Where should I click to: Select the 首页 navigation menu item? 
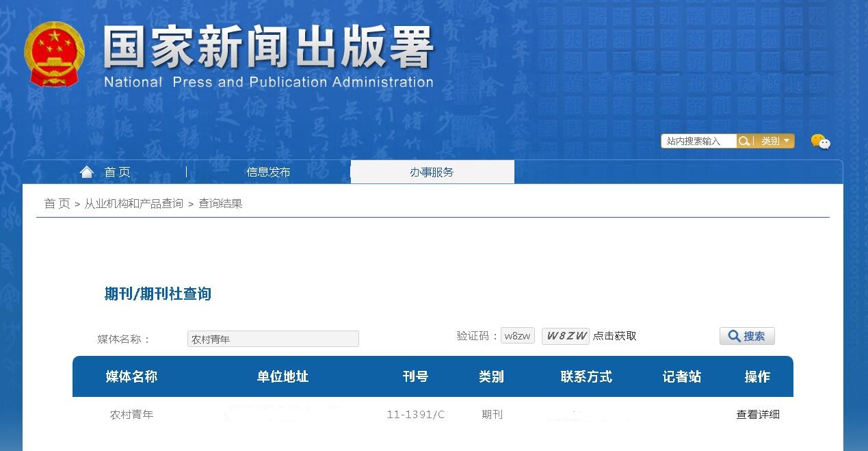tap(118, 172)
